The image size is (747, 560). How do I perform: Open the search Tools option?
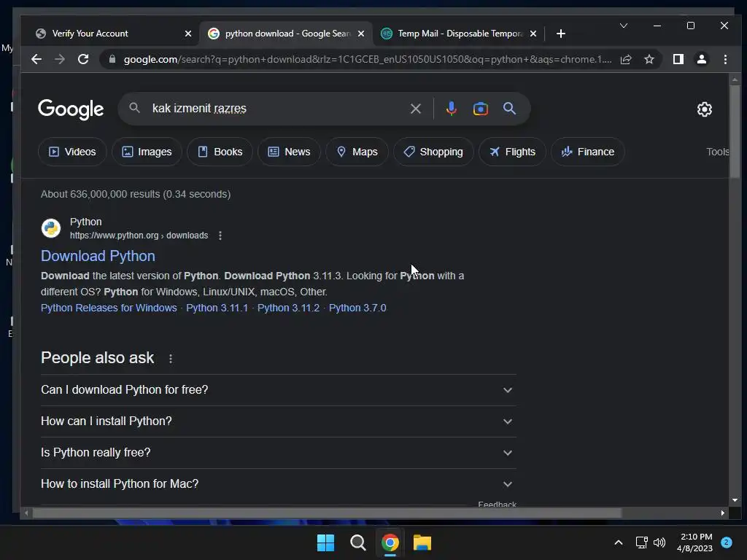coord(718,152)
